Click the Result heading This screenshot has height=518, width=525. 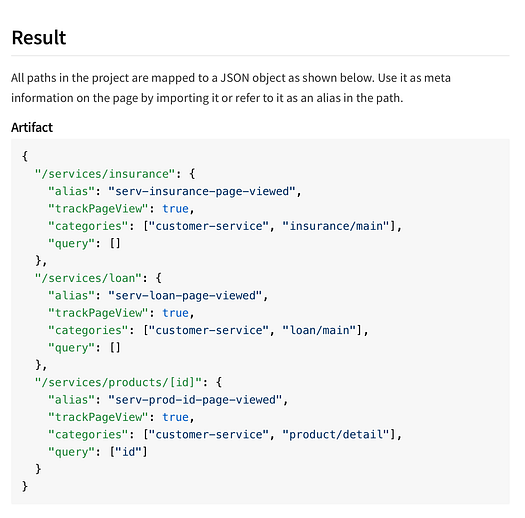coord(39,37)
